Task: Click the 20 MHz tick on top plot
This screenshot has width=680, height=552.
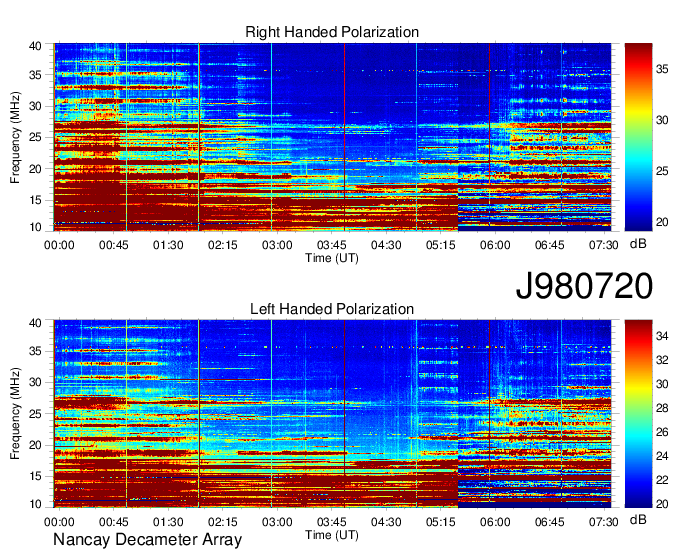Action: 35,169
